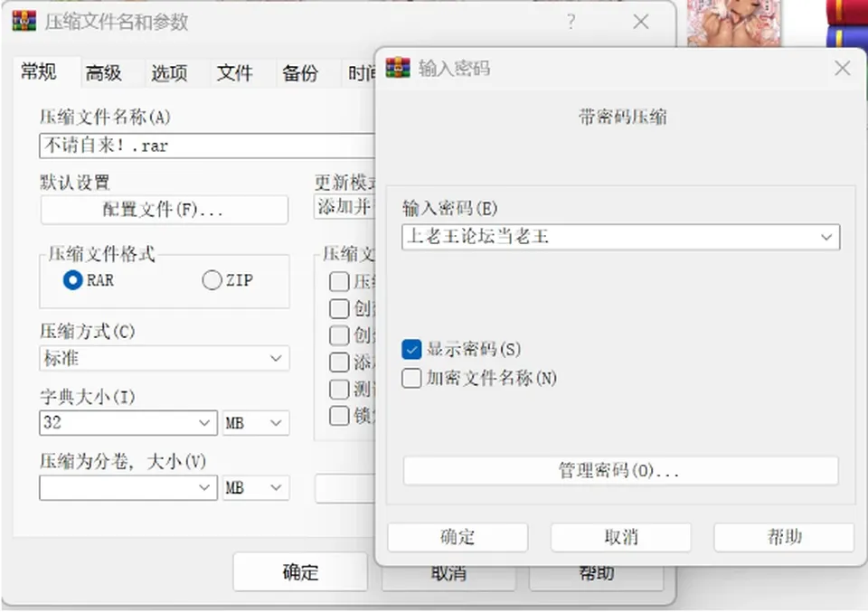Screen dimensions: 868x612
Task: Click the 管理密码(O)... button
Action: pos(620,471)
